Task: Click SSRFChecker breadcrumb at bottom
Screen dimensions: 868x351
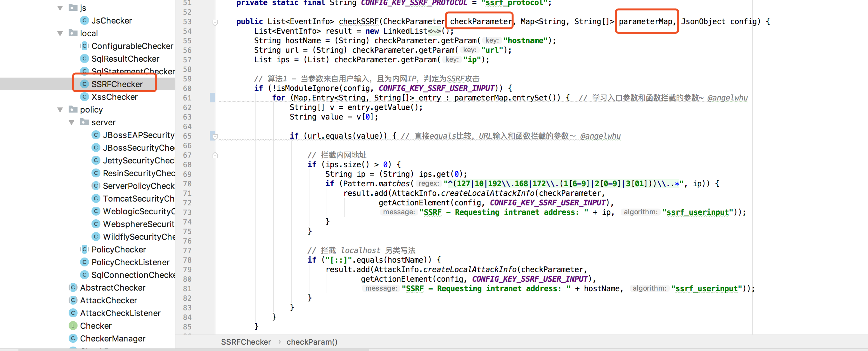Action: coord(246,342)
